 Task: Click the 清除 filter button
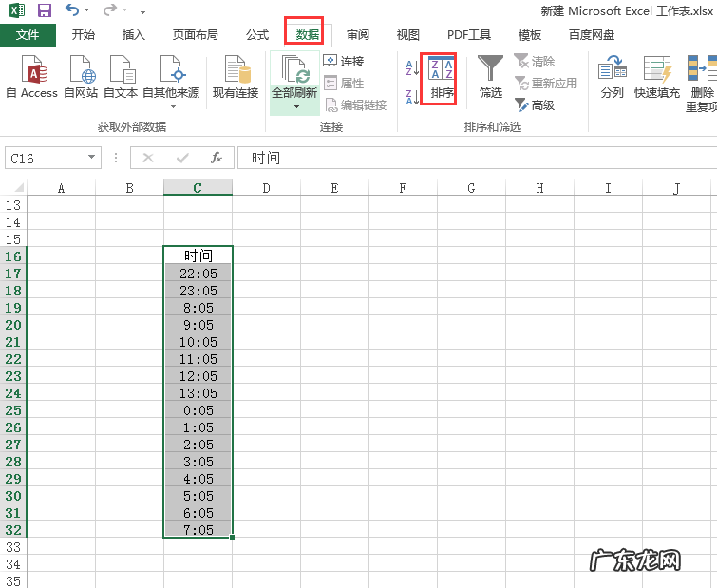click(x=534, y=61)
